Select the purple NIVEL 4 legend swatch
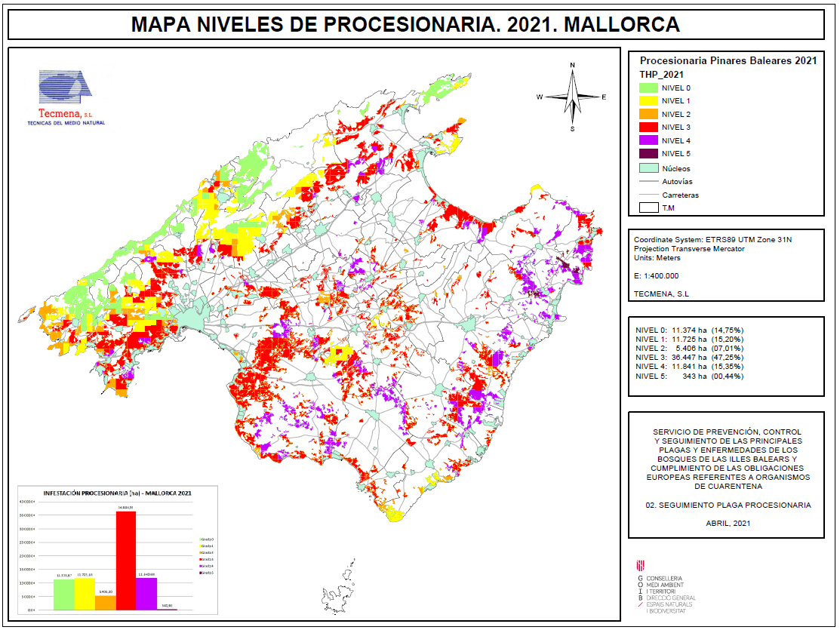Image resolution: width=840 pixels, height=630 pixels. [648, 141]
